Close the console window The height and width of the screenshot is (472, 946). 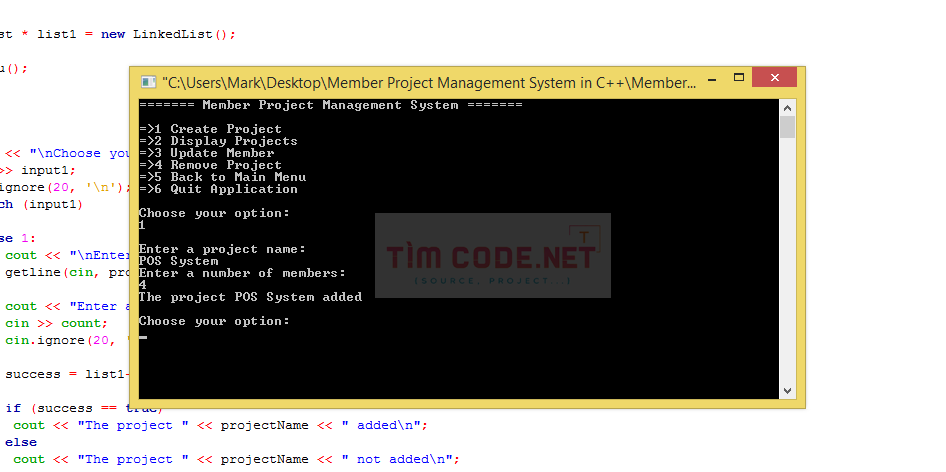775,77
